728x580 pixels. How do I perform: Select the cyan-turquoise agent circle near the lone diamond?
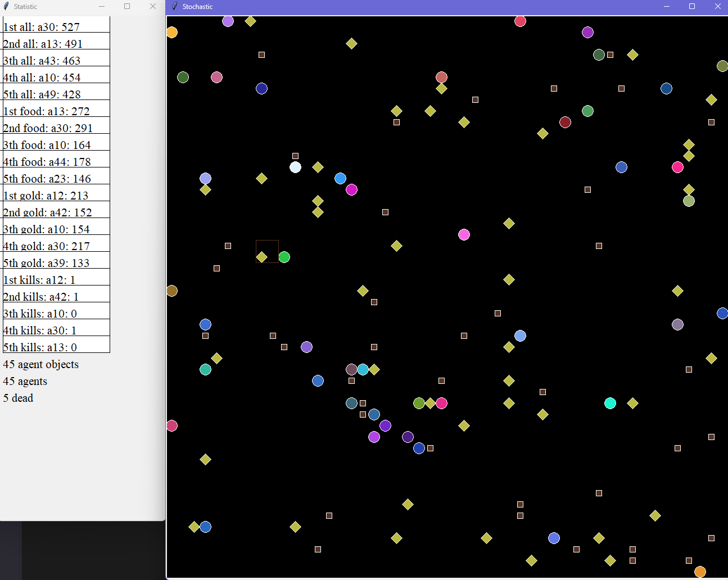coord(610,403)
